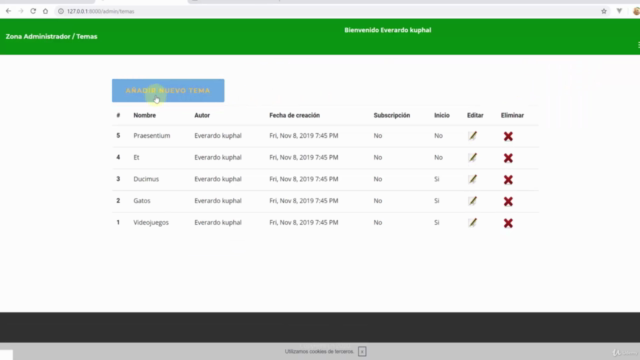The height and width of the screenshot is (360, 640).
Task: Click creation date in the Gatos row
Action: pos(304,200)
